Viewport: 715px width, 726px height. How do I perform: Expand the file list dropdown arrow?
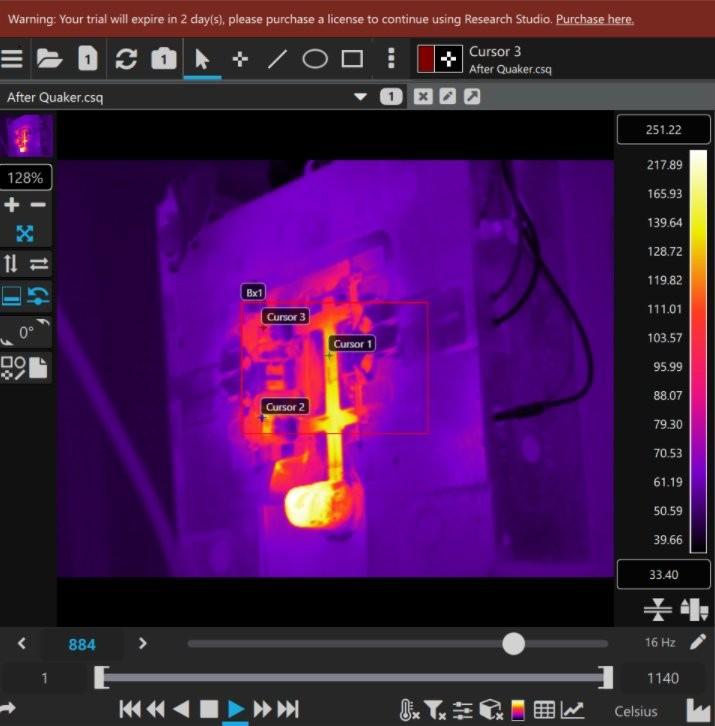pos(360,97)
